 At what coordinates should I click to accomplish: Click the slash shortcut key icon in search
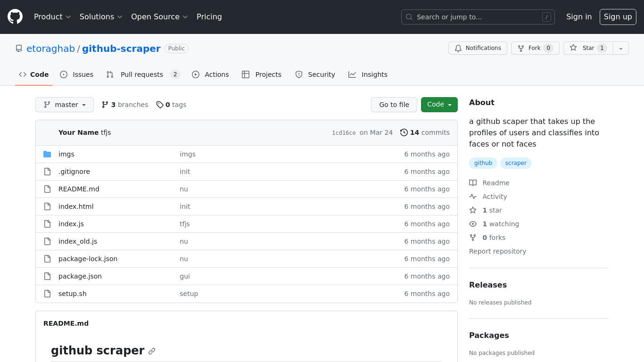pos(546,17)
